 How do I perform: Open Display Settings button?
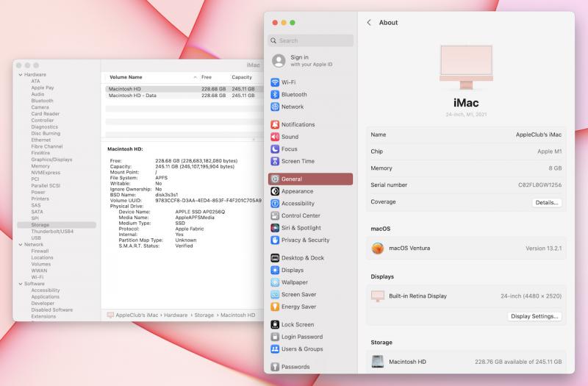[534, 316]
